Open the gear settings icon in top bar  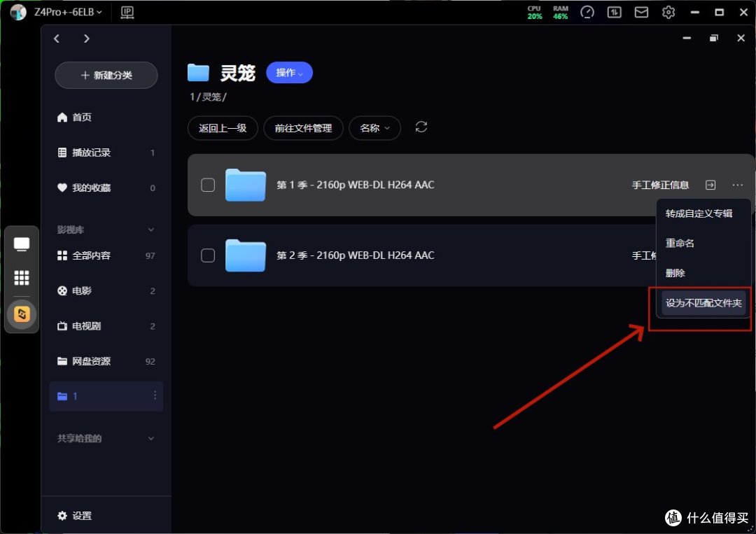click(x=668, y=12)
